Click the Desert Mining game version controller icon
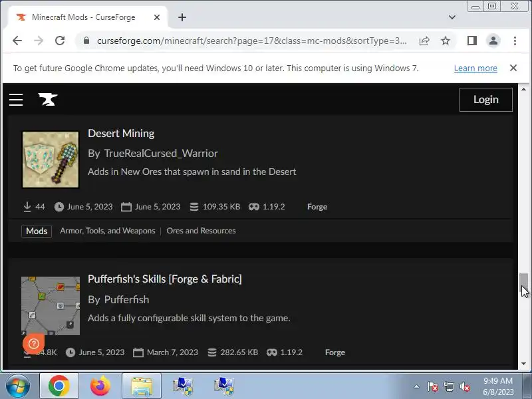 tap(254, 207)
